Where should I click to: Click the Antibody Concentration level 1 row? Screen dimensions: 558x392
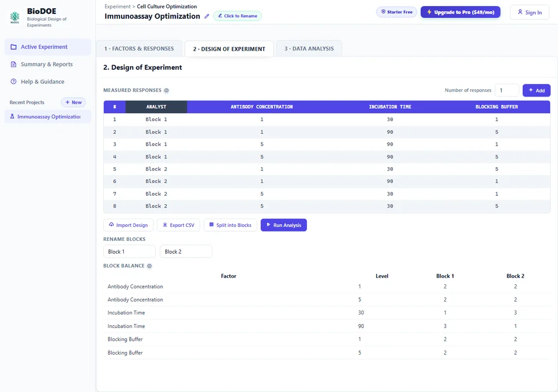[x=327, y=287]
